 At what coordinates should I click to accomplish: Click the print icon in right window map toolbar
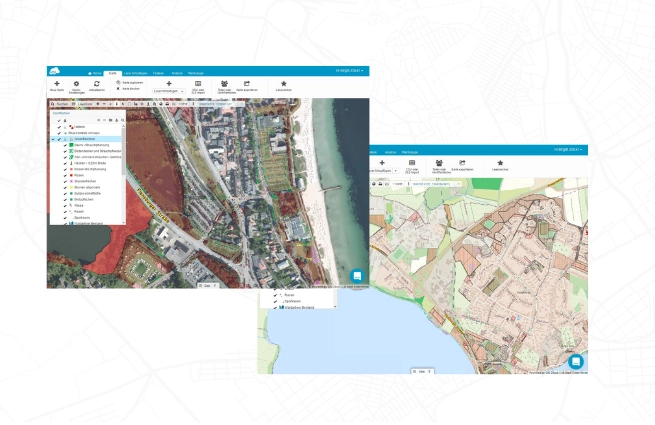[380, 183]
